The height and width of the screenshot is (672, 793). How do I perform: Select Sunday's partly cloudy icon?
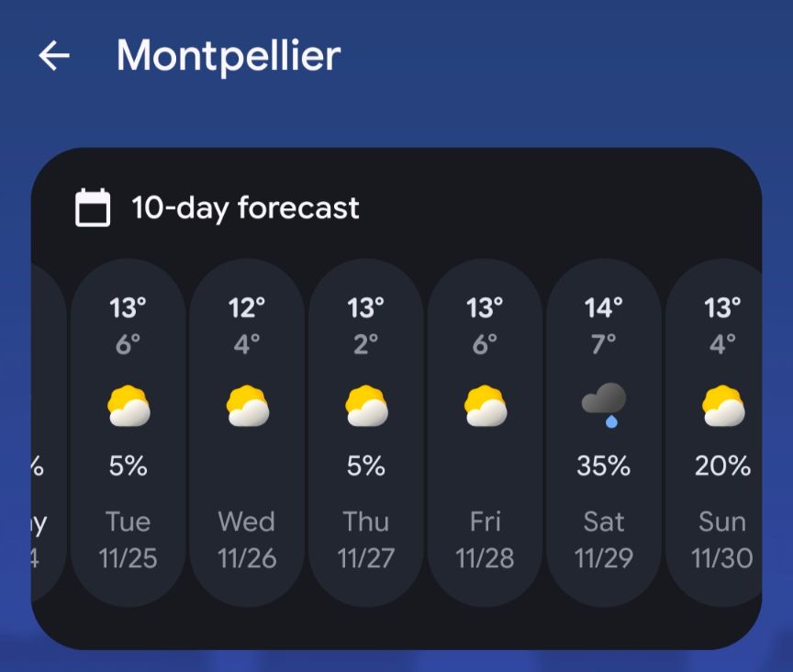(x=721, y=407)
